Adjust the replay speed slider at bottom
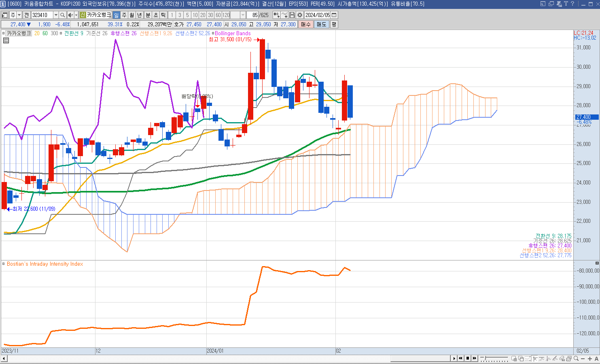Screen dimensions: 600x364 (x=485, y=358)
